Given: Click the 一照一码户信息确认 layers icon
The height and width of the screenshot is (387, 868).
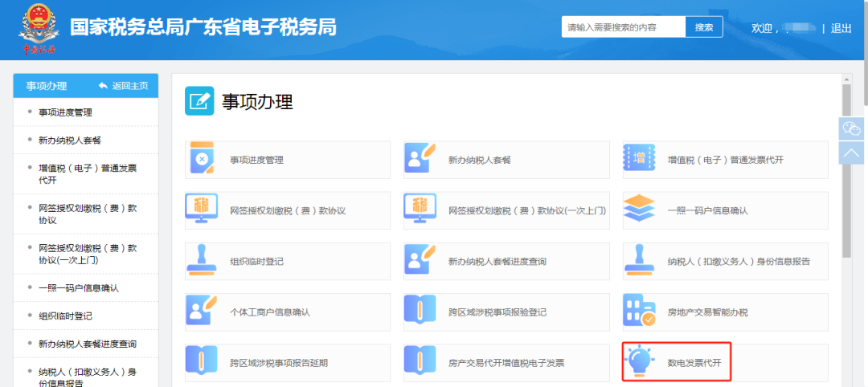Looking at the screenshot, I should [x=640, y=209].
